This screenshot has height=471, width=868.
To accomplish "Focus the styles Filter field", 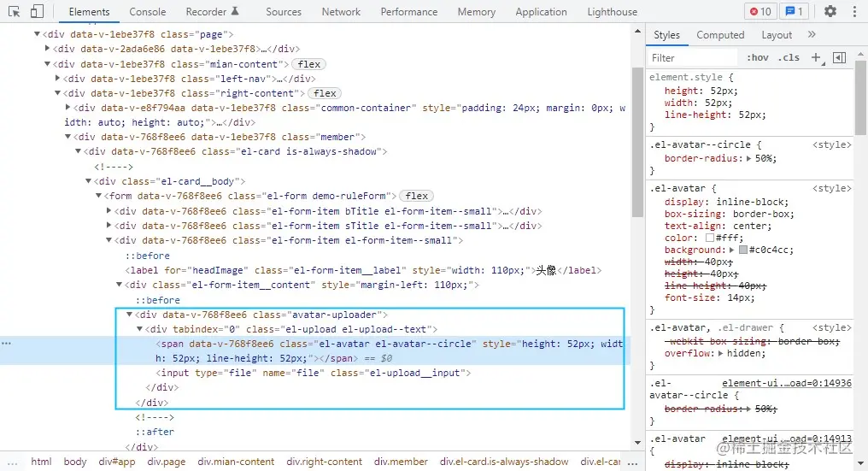I will click(x=693, y=57).
